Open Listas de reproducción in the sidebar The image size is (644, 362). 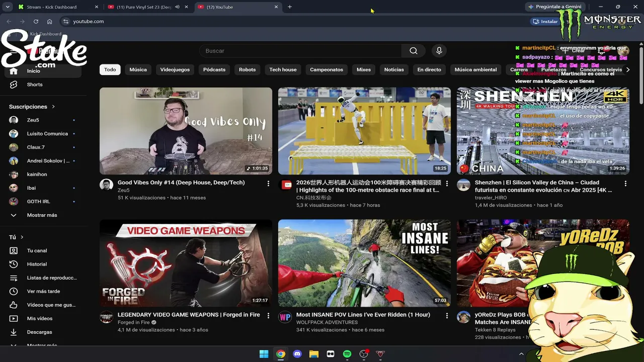pos(43,278)
